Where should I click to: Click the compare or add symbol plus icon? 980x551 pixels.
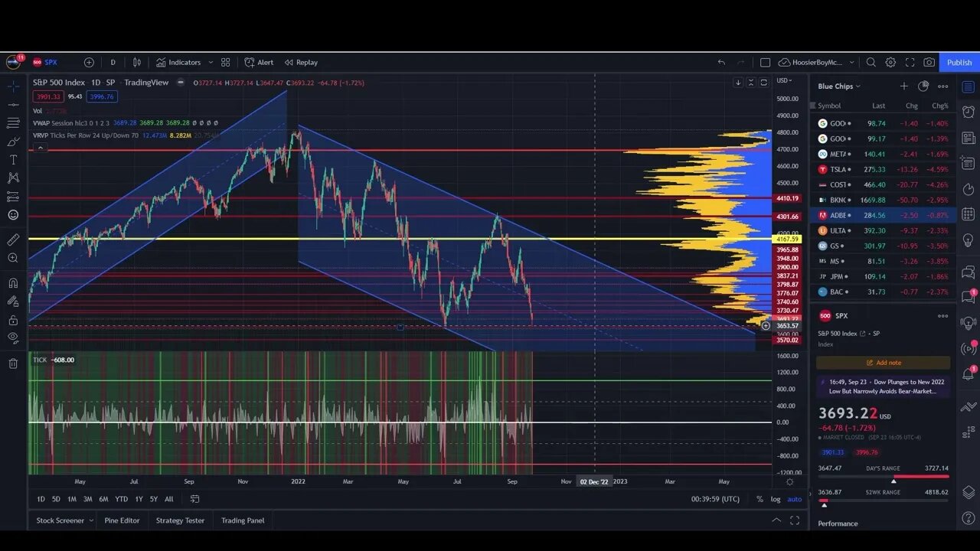point(89,62)
